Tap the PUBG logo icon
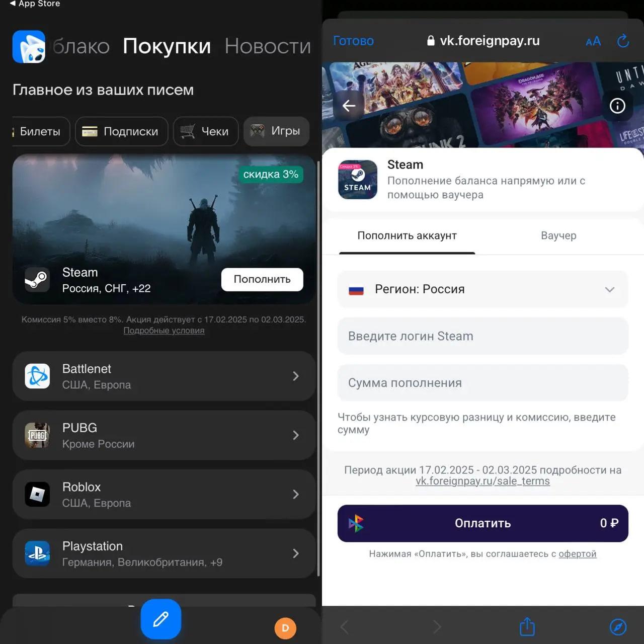Image resolution: width=644 pixels, height=644 pixels. tap(37, 435)
